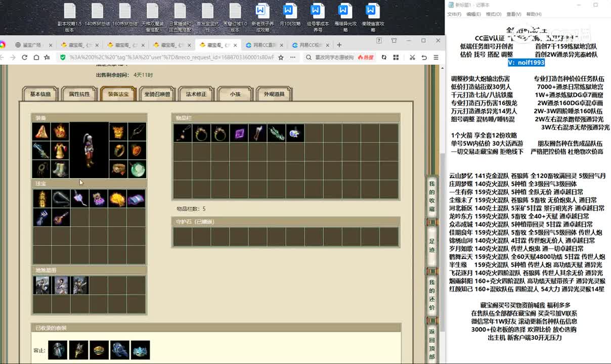
Task: Switch to the 属性抗性 tab
Action: click(79, 94)
